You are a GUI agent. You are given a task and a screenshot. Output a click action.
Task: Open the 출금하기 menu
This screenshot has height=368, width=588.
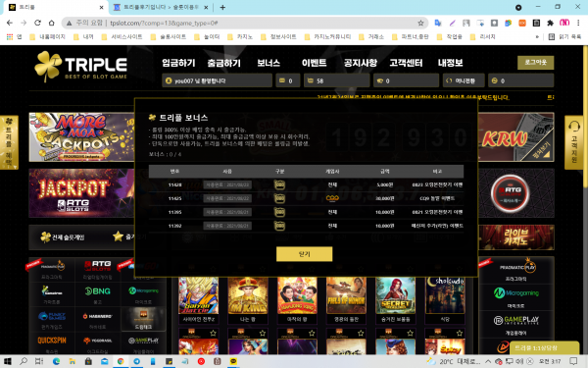(223, 63)
